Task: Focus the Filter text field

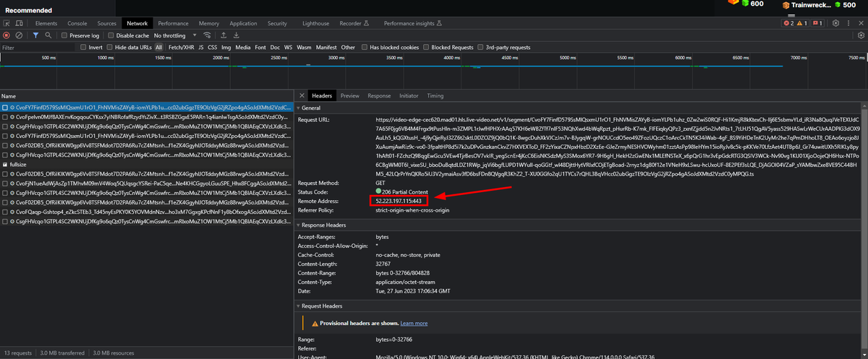Action: pyautogui.click(x=39, y=47)
